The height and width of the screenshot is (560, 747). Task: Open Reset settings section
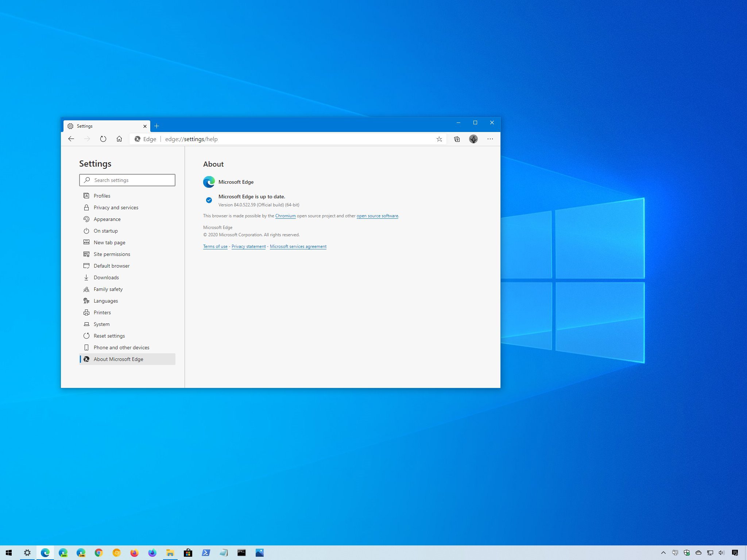point(109,335)
